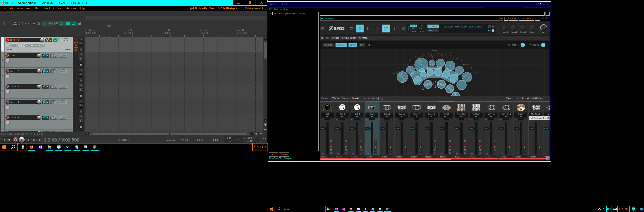Open Floor Tom Master output dropdown
The image size is (644, 212).
click(461, 157)
